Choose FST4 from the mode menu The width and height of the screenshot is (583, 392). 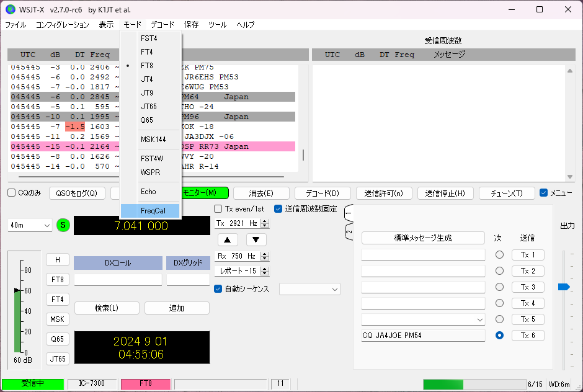(150, 38)
